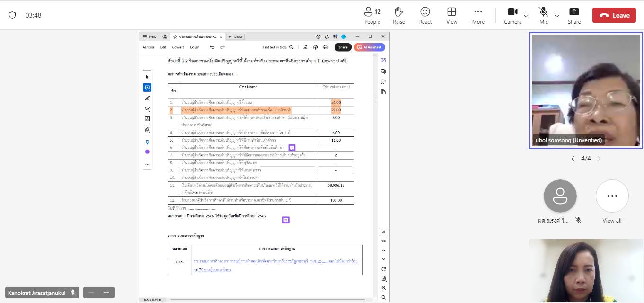Open the React emoji picker

click(x=425, y=15)
